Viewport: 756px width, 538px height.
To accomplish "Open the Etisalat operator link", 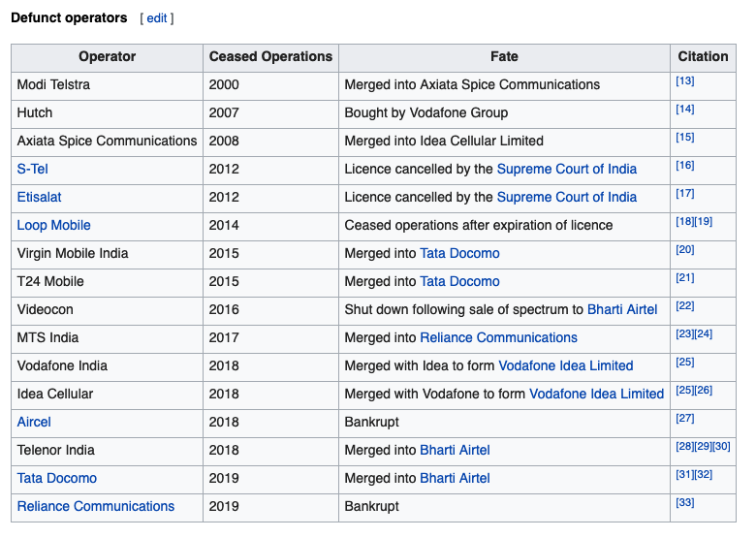I will [x=39, y=197].
